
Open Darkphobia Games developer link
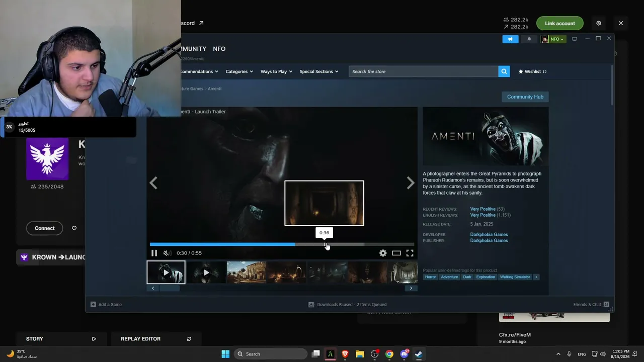[489, 234]
